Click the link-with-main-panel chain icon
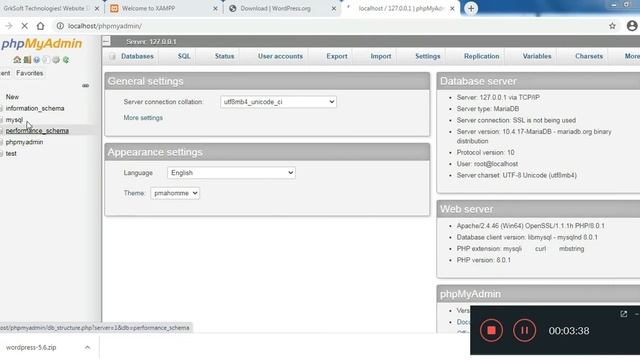 click(85, 86)
